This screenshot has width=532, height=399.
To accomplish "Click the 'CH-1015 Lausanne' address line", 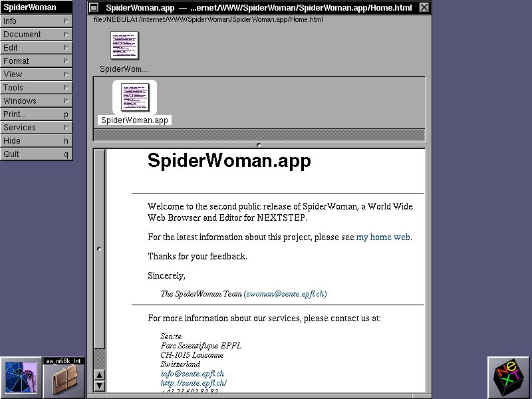I will [192, 355].
